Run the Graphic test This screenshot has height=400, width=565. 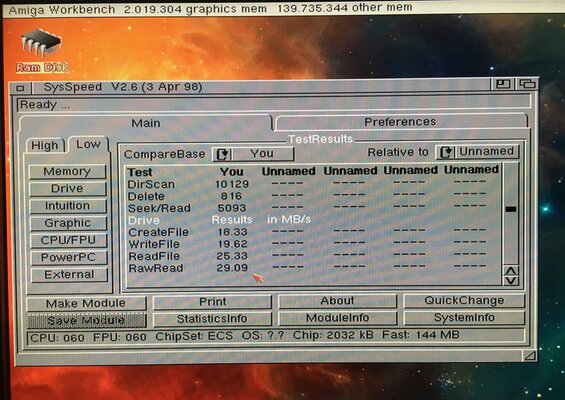tap(68, 223)
